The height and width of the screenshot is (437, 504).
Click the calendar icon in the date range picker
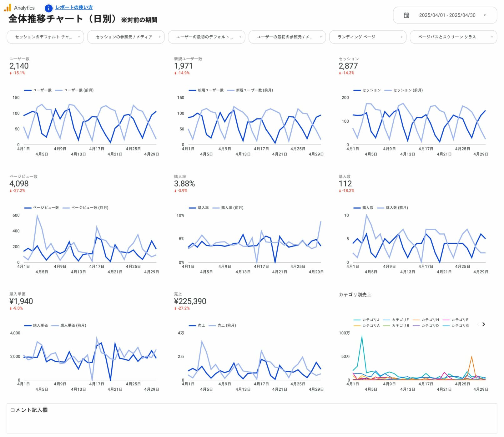click(406, 15)
